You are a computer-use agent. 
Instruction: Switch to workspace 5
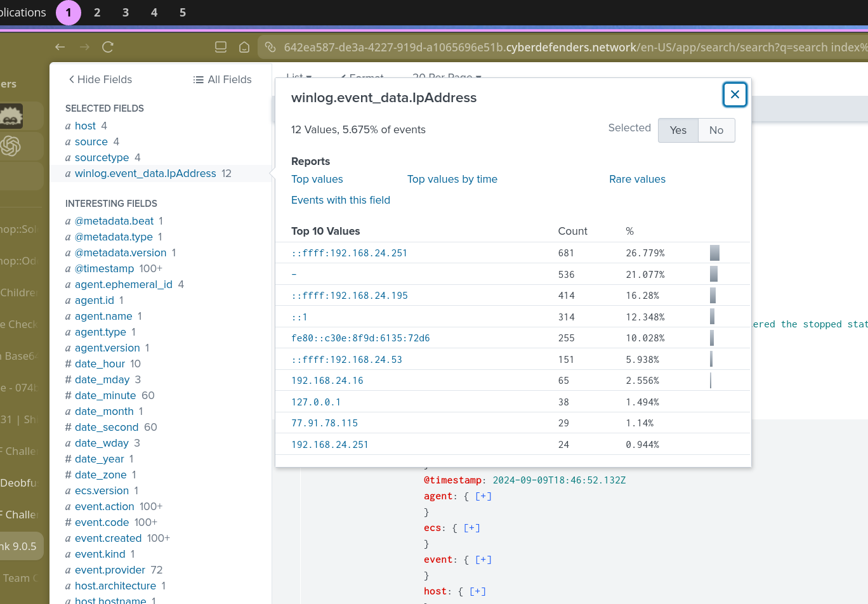pyautogui.click(x=183, y=13)
